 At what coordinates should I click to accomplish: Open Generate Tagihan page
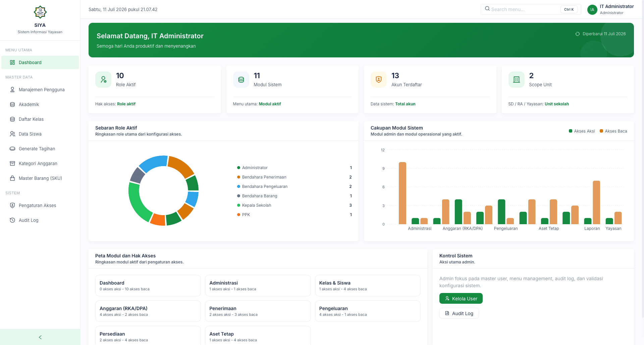(40, 149)
